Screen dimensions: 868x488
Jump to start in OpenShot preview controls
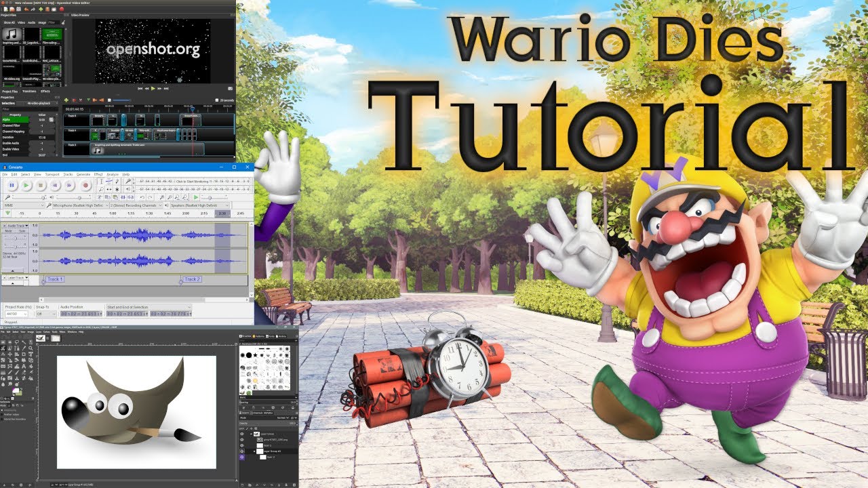[140, 88]
